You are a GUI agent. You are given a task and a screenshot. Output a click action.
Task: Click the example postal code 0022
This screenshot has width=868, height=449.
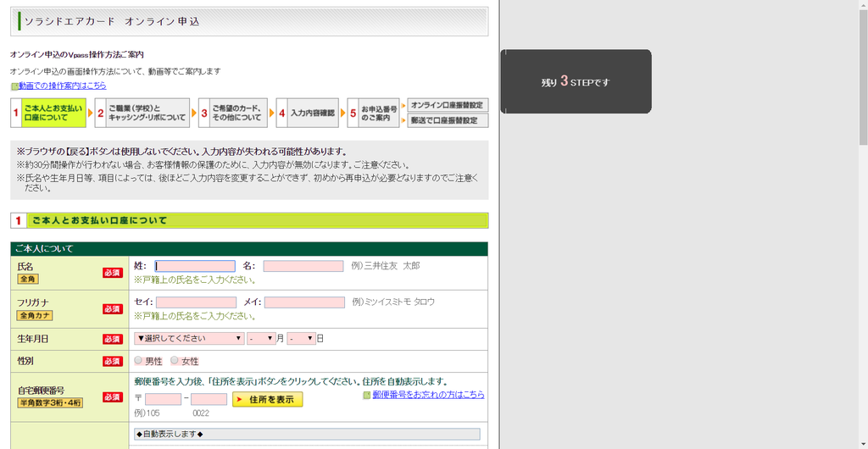[x=201, y=413]
